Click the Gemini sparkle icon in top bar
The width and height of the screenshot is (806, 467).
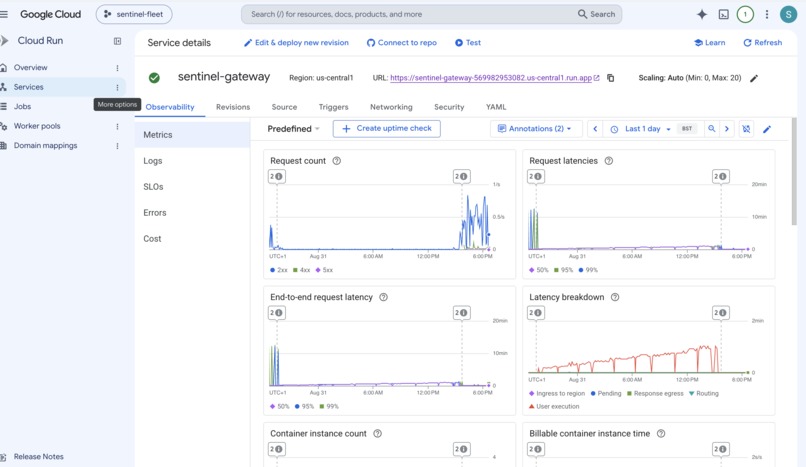pyautogui.click(x=702, y=14)
